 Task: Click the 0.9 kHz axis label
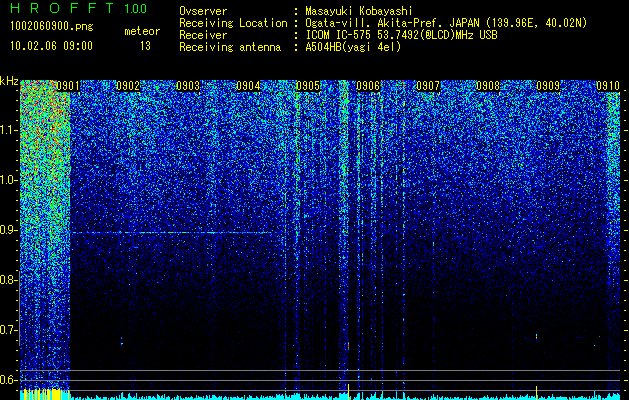[x=8, y=230]
